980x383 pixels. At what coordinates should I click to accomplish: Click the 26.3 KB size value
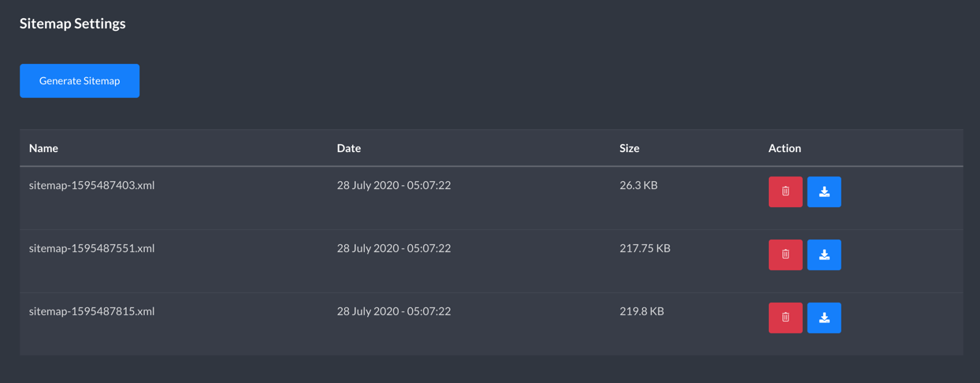pos(639,185)
